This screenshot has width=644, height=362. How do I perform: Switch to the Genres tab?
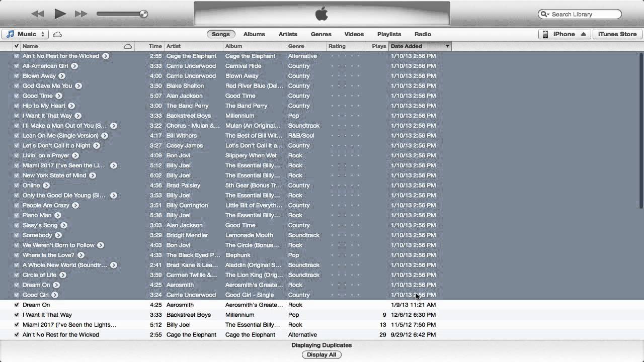321,34
